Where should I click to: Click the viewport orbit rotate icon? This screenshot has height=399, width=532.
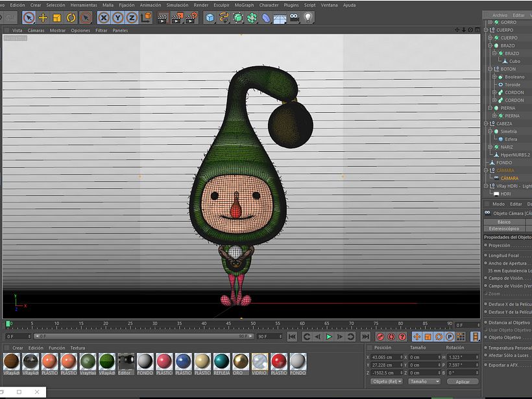470,30
